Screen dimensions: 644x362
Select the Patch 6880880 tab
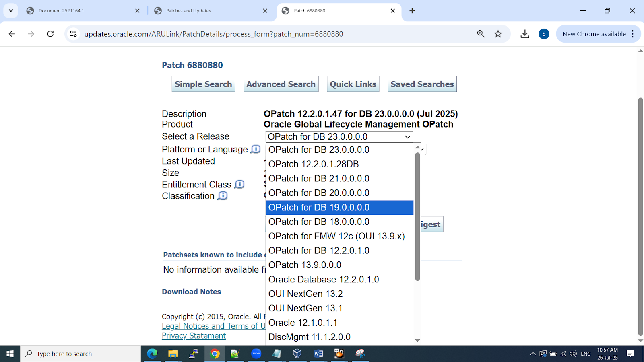tap(338, 11)
